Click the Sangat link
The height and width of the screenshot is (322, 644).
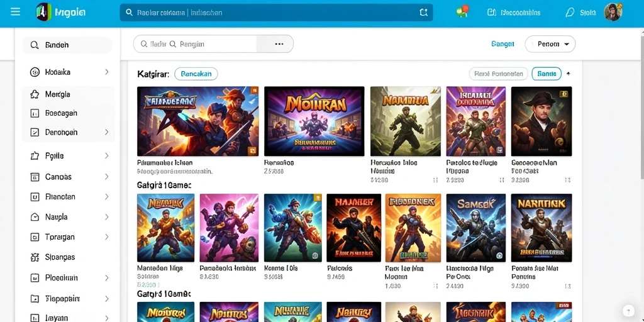[502, 44]
